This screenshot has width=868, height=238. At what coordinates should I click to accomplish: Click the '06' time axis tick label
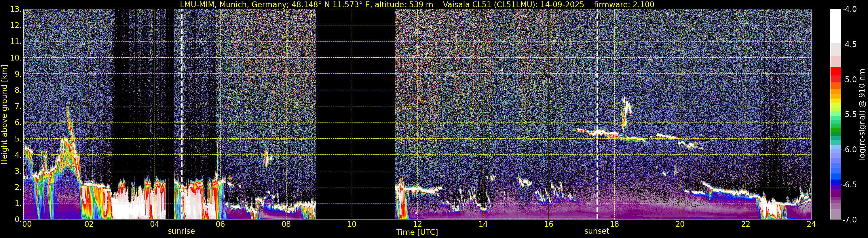tap(220, 224)
